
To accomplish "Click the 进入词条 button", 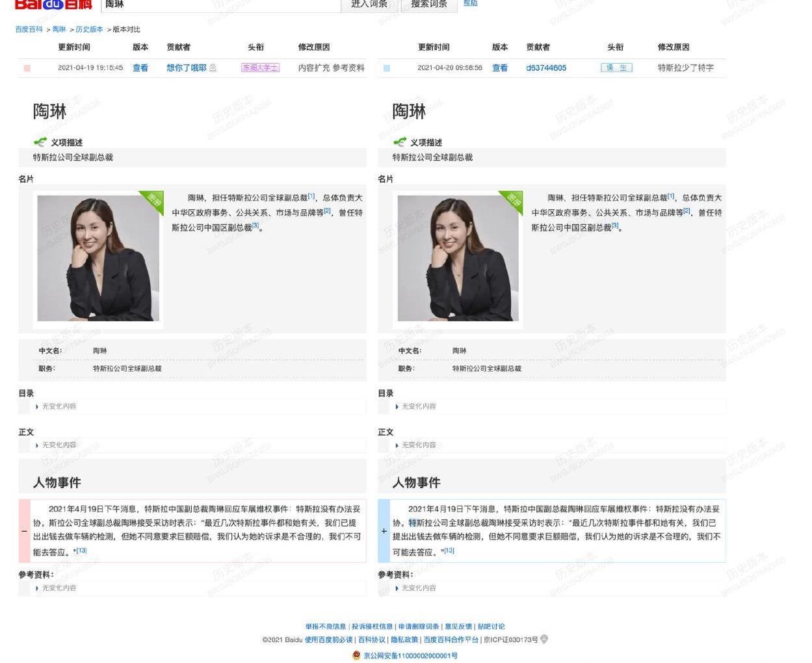I will 369,5.
